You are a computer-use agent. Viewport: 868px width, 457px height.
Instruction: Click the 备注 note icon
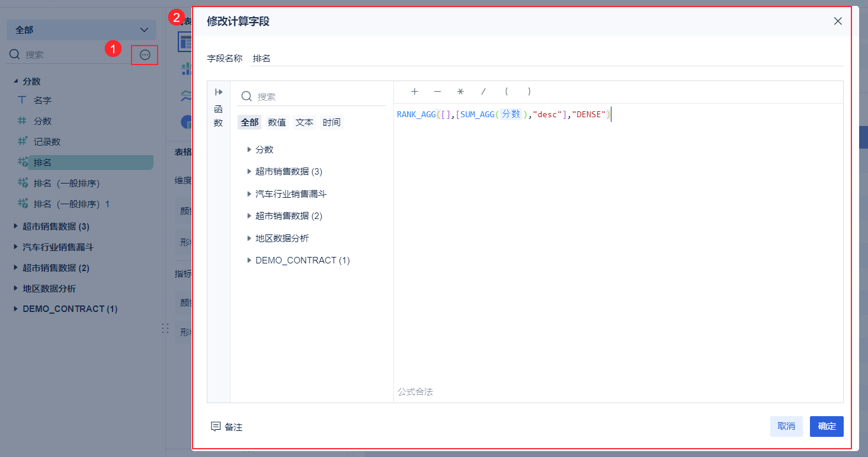coord(216,427)
